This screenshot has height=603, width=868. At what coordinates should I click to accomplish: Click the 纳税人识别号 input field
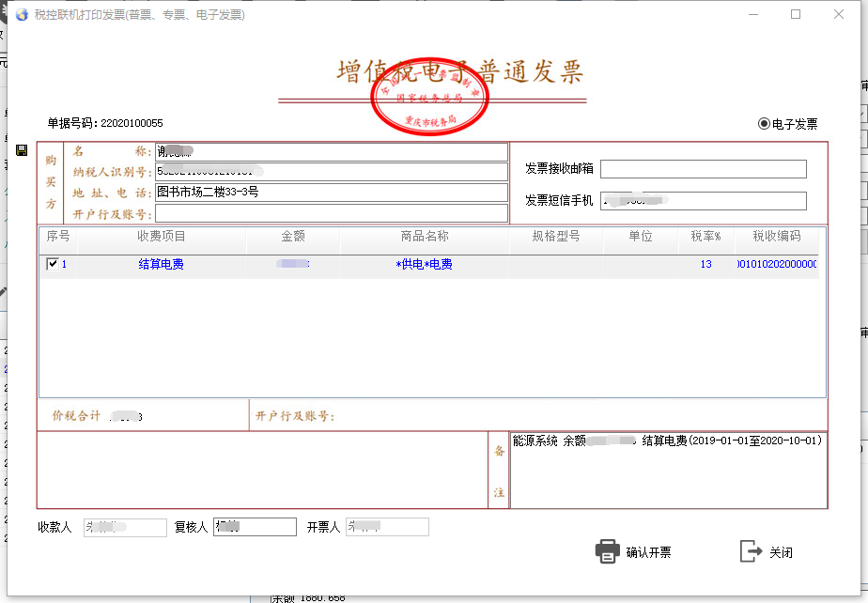tap(331, 171)
